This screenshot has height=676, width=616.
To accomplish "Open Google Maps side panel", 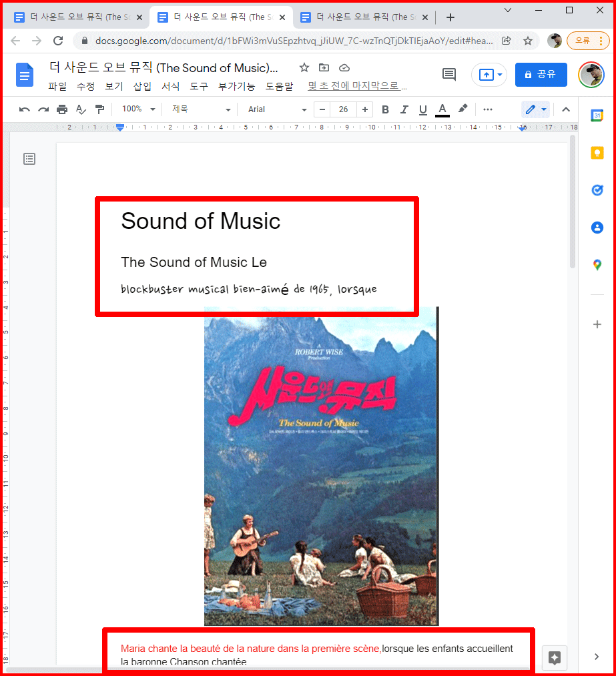I will coord(597,265).
